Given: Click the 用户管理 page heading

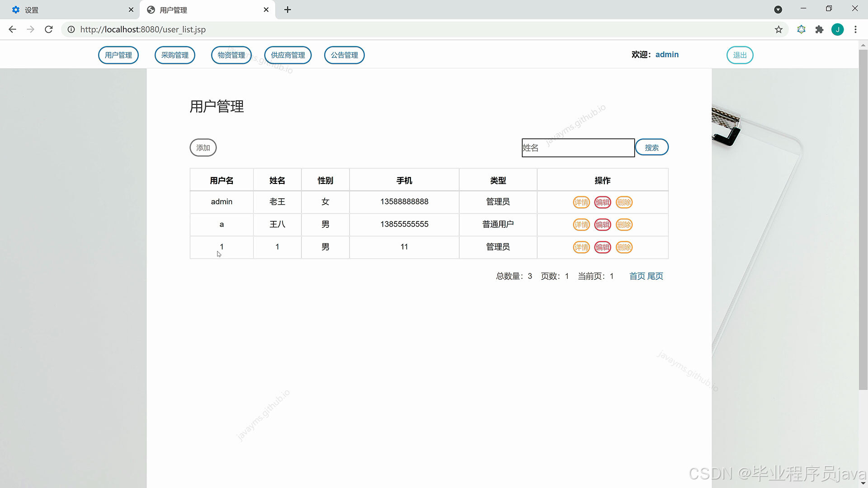Looking at the screenshot, I should pos(217,107).
